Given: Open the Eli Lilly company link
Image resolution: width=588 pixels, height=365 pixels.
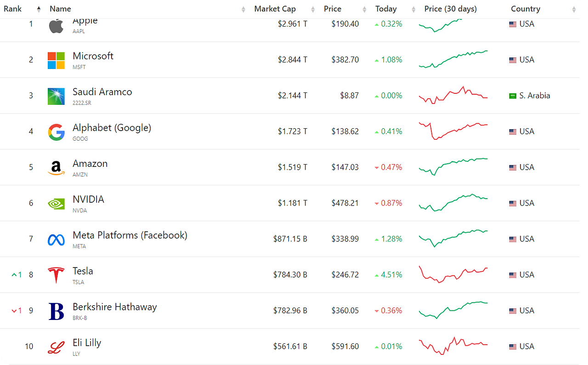Looking at the screenshot, I should click(x=87, y=343).
